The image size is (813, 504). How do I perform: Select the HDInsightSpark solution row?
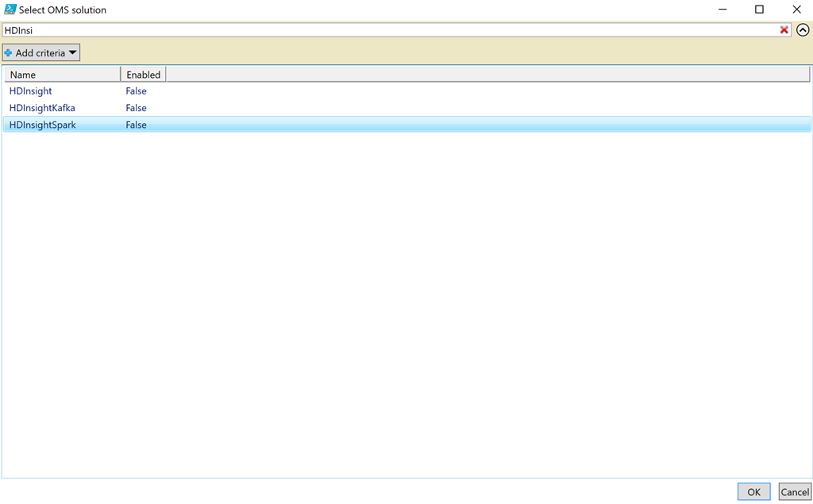pyautogui.click(x=43, y=125)
